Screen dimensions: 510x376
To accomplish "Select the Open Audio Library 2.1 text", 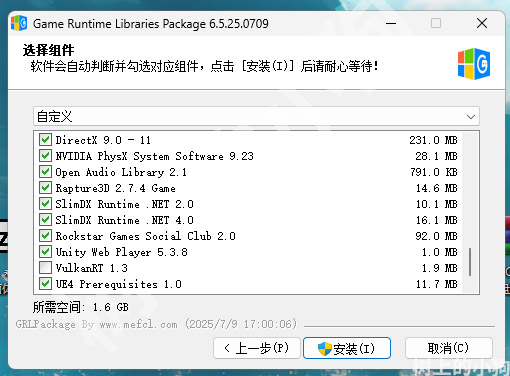I will click(121, 172).
